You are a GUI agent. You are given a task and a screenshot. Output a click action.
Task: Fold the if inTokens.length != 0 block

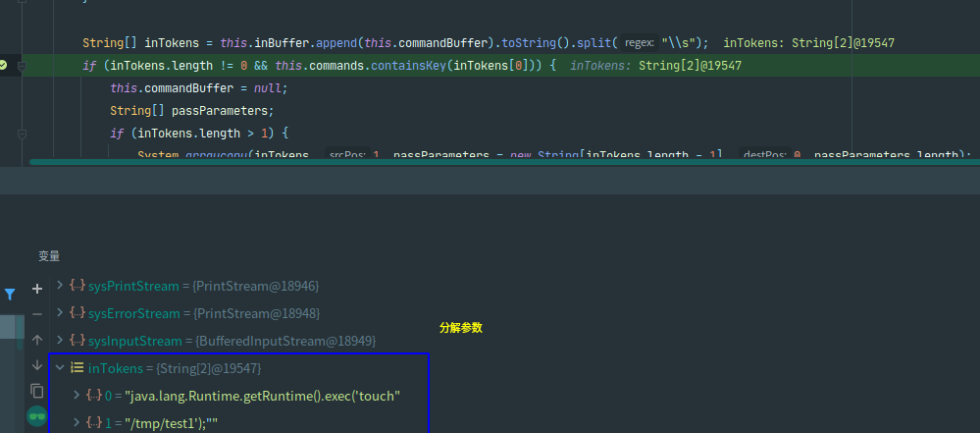22,66
